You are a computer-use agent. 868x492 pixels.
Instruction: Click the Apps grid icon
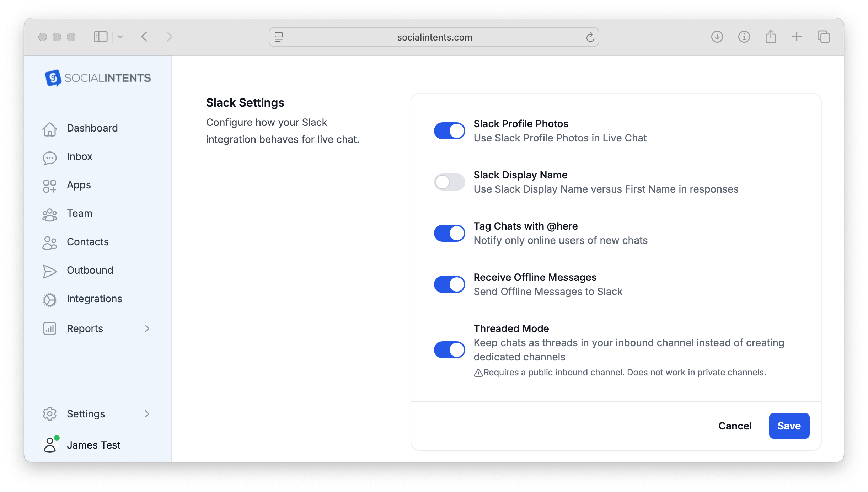pyautogui.click(x=50, y=186)
